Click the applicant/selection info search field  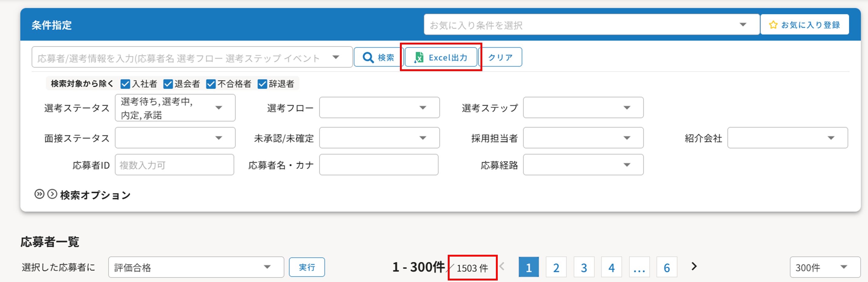[192, 57]
